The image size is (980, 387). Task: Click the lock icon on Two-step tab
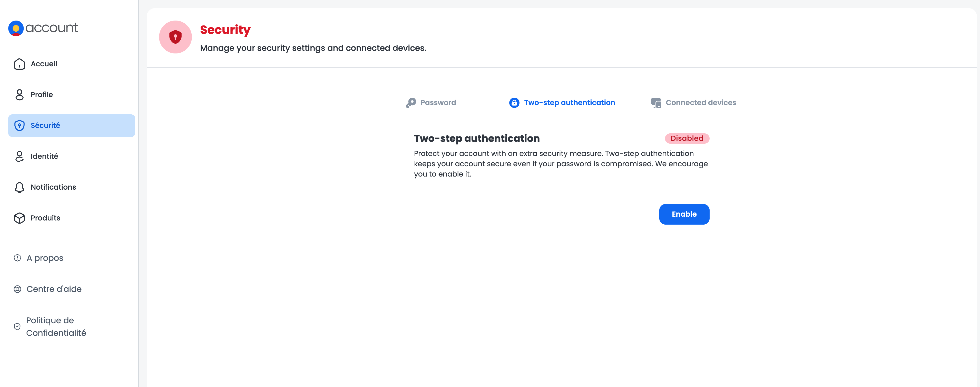coord(514,103)
